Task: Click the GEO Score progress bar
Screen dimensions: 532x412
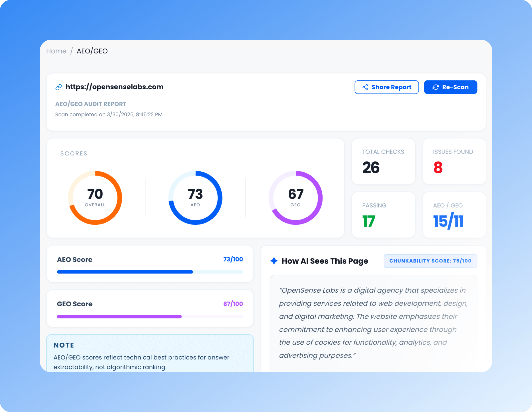Action: 150,317
